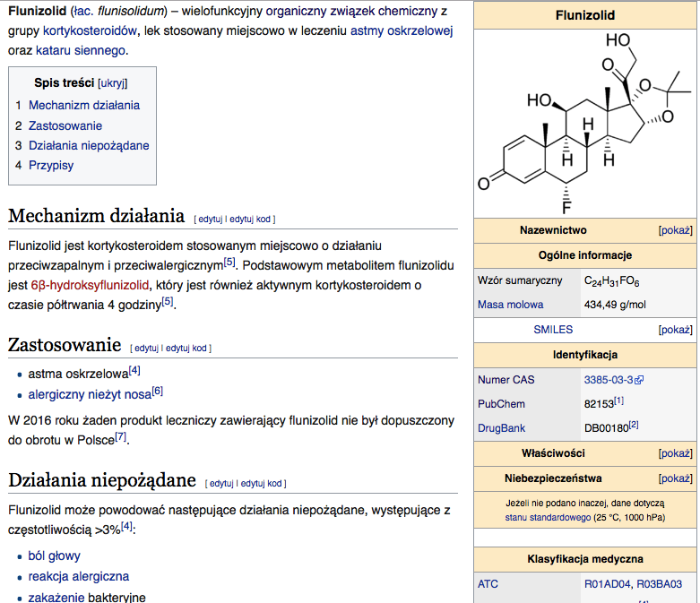Open reference [4] after astma oskrzelowa

[x=134, y=370]
